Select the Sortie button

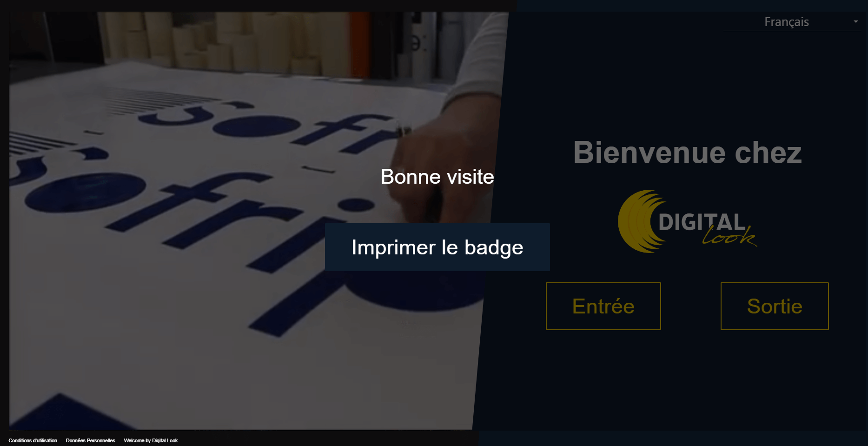[775, 306]
